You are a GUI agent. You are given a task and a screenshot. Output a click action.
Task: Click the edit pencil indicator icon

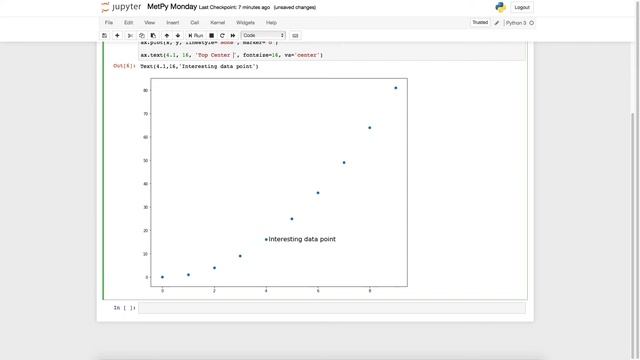pyautogui.click(x=497, y=23)
